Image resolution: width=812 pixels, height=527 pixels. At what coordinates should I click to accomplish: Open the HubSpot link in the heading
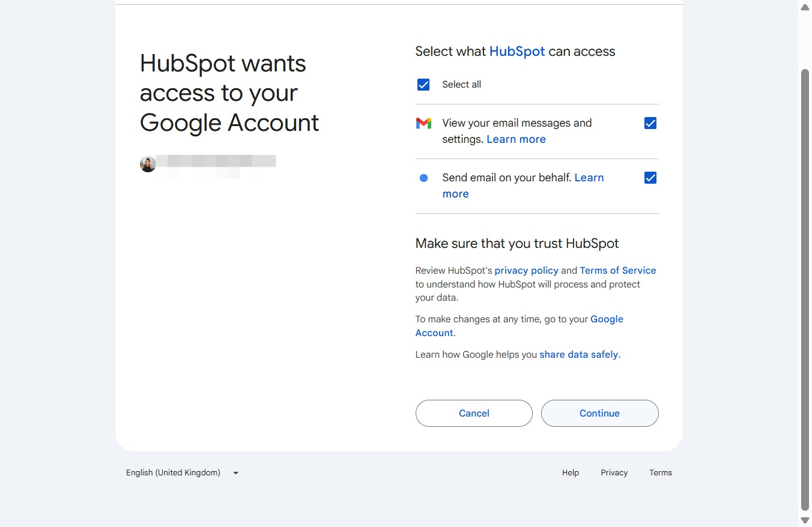point(517,52)
